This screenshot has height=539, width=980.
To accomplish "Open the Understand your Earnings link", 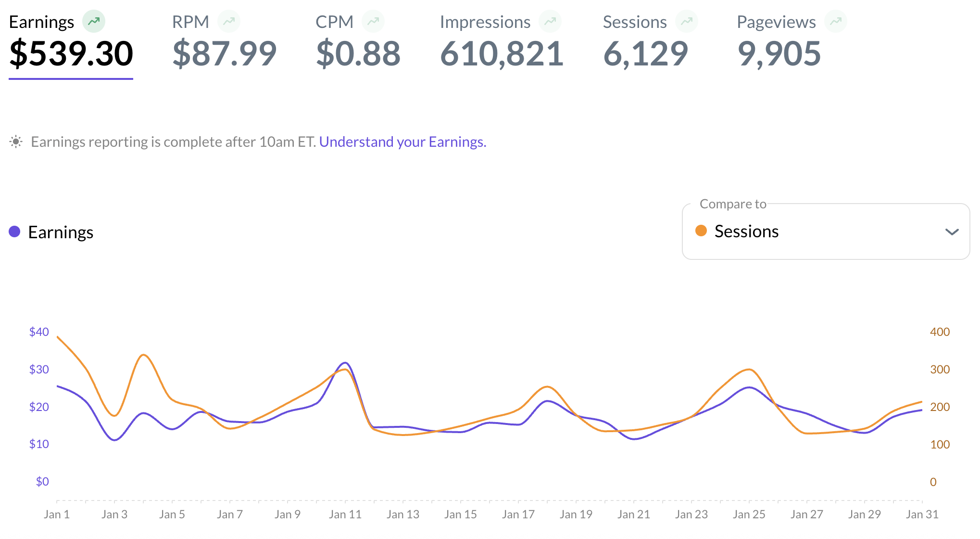I will (x=403, y=141).
